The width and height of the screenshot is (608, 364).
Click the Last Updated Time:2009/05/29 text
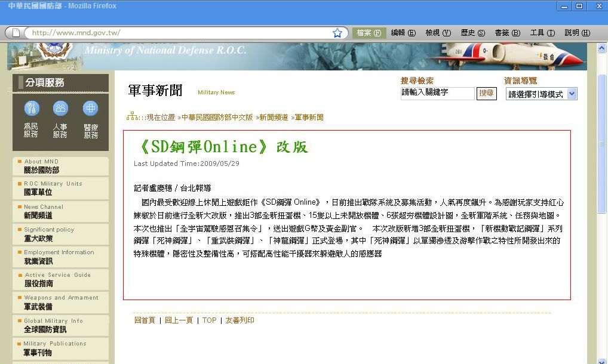(186, 164)
